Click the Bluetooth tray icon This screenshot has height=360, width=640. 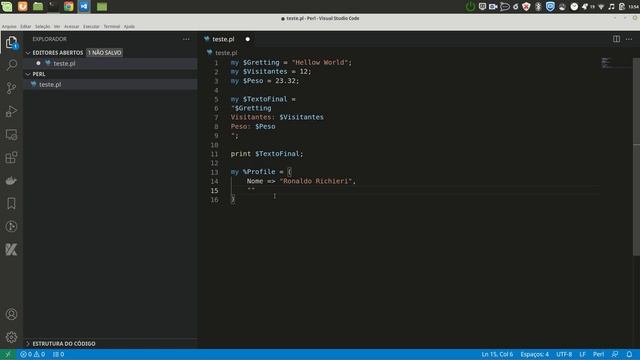click(x=538, y=6)
